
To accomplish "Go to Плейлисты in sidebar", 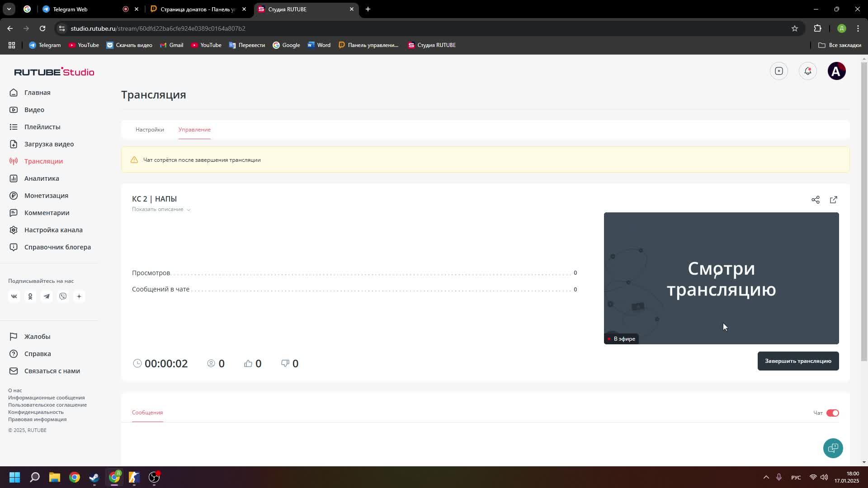I will click(x=35, y=127).
